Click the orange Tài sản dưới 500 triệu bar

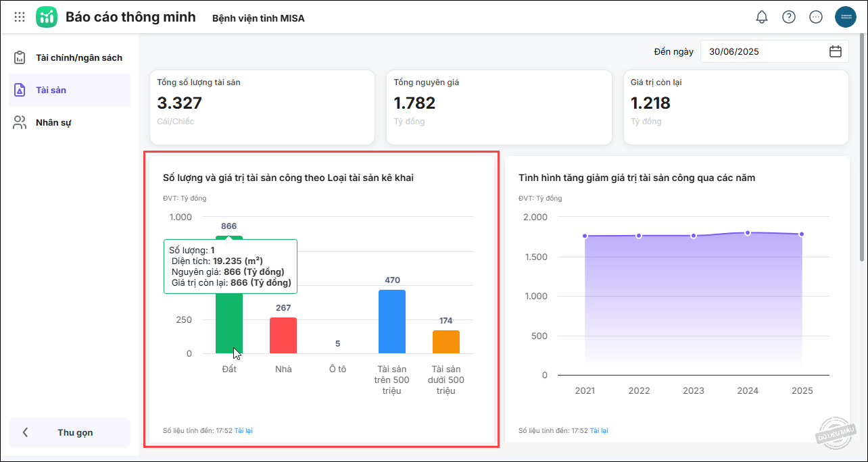[446, 342]
